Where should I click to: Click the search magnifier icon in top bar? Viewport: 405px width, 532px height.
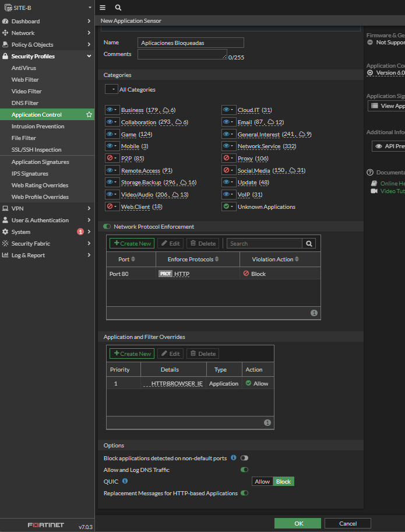(118, 8)
